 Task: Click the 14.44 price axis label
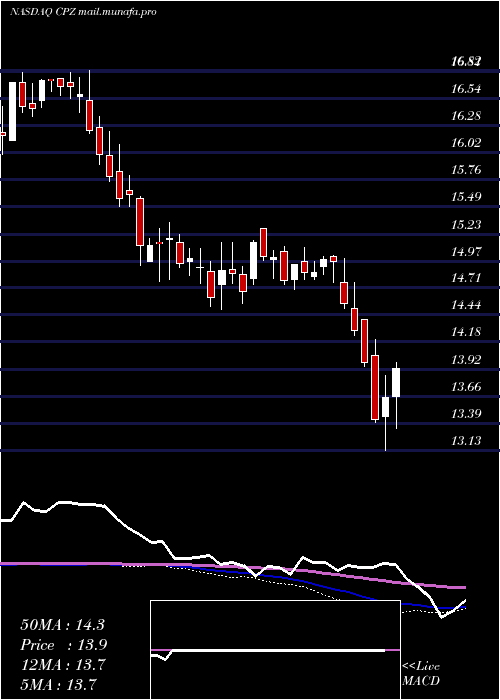tap(466, 305)
